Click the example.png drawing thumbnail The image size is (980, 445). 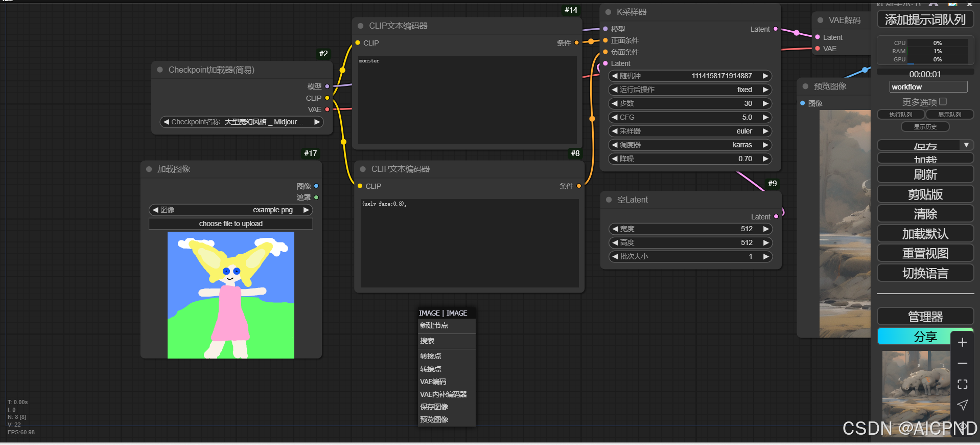[231, 295]
